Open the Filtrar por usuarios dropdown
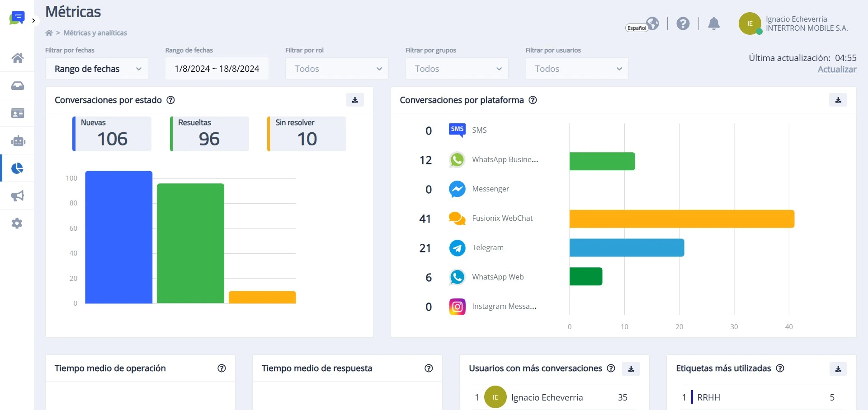This screenshot has height=410, width=868. coord(577,69)
